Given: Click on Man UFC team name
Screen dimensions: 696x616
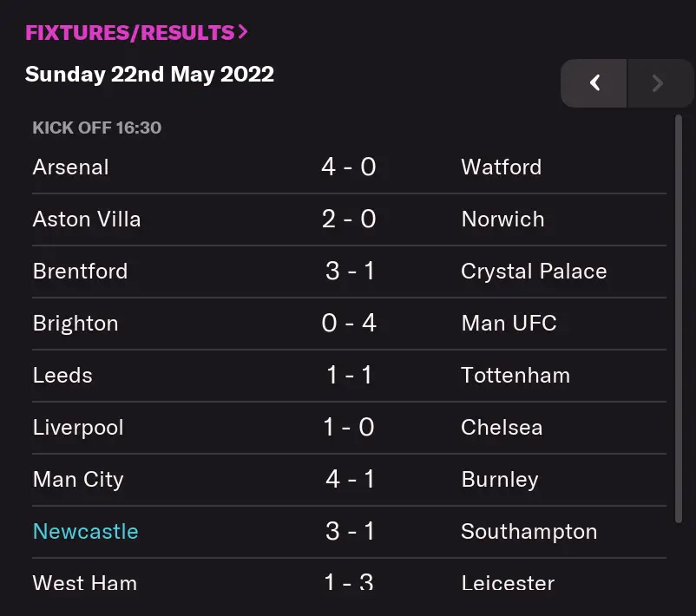Looking at the screenshot, I should [509, 323].
